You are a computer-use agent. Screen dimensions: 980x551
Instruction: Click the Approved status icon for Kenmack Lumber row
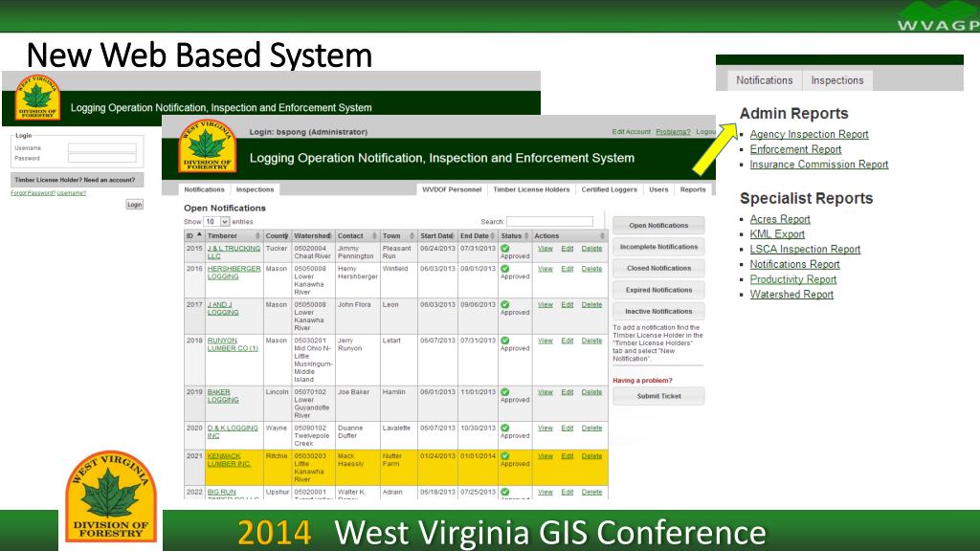(x=505, y=456)
